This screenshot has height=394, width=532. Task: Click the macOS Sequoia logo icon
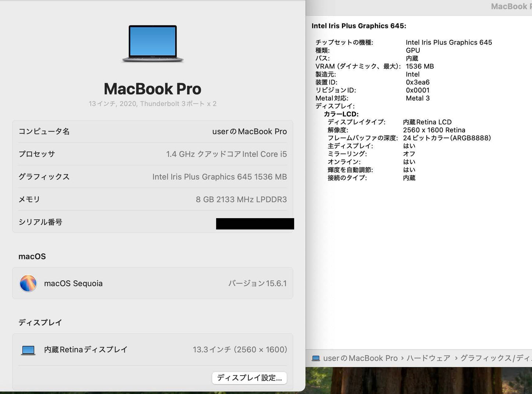28,283
